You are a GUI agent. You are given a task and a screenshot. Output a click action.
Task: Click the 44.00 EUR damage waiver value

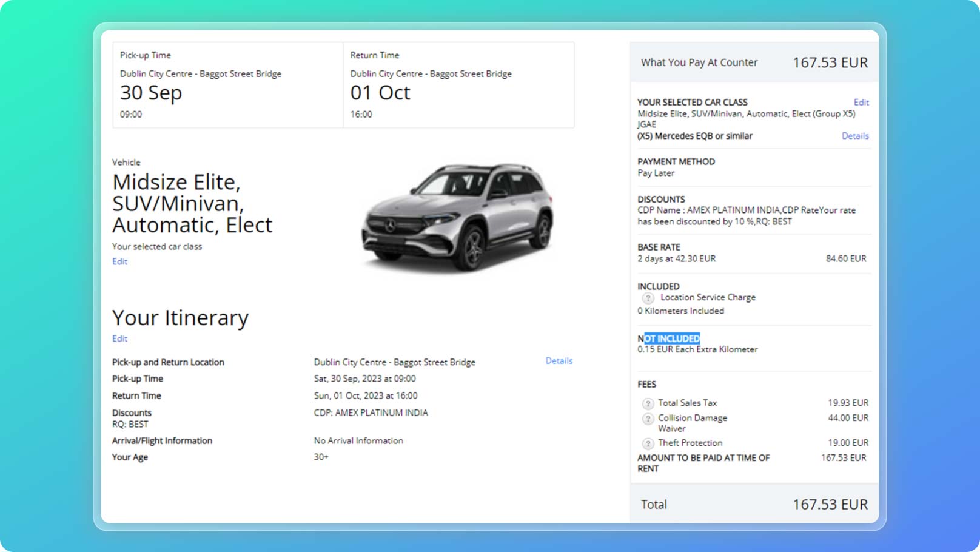coord(848,418)
